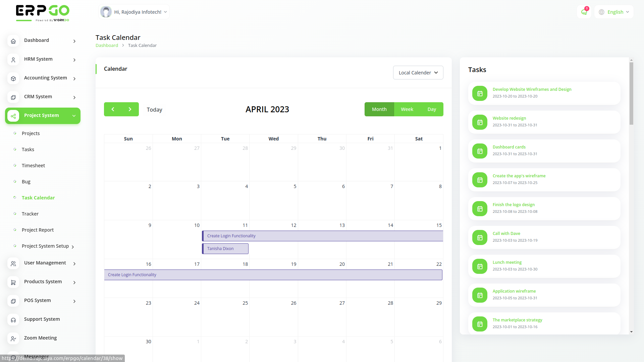Select the Accounting System cube icon
This screenshot has height=362, width=644.
coord(13,78)
